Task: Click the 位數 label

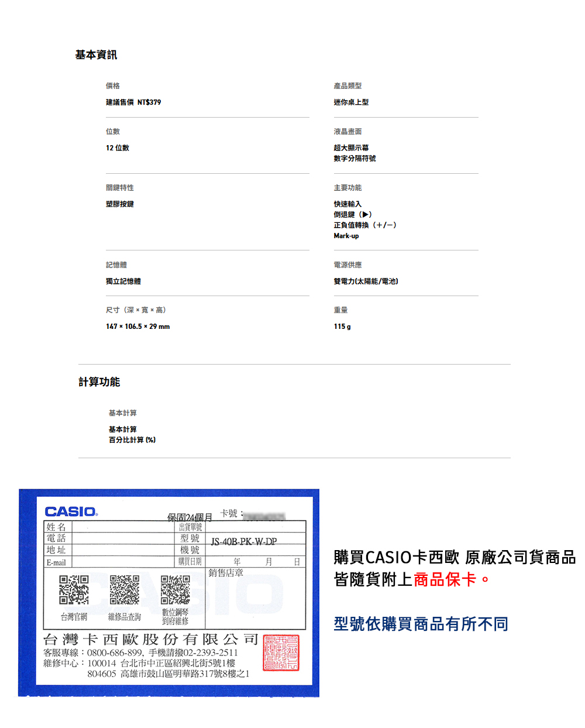Action: (x=113, y=132)
